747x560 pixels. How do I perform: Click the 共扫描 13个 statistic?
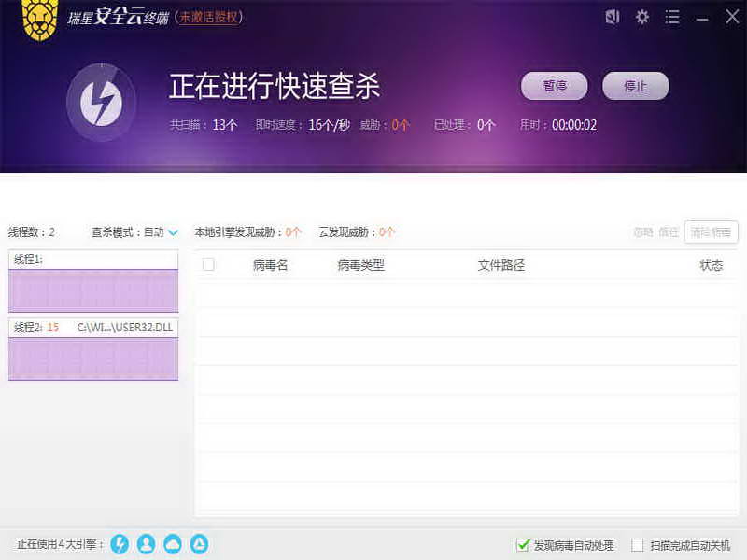click(204, 125)
